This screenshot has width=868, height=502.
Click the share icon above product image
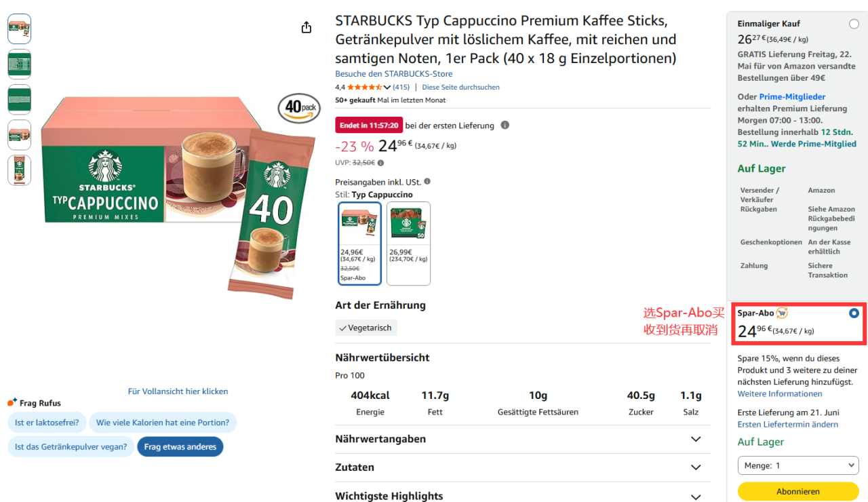coord(307,27)
